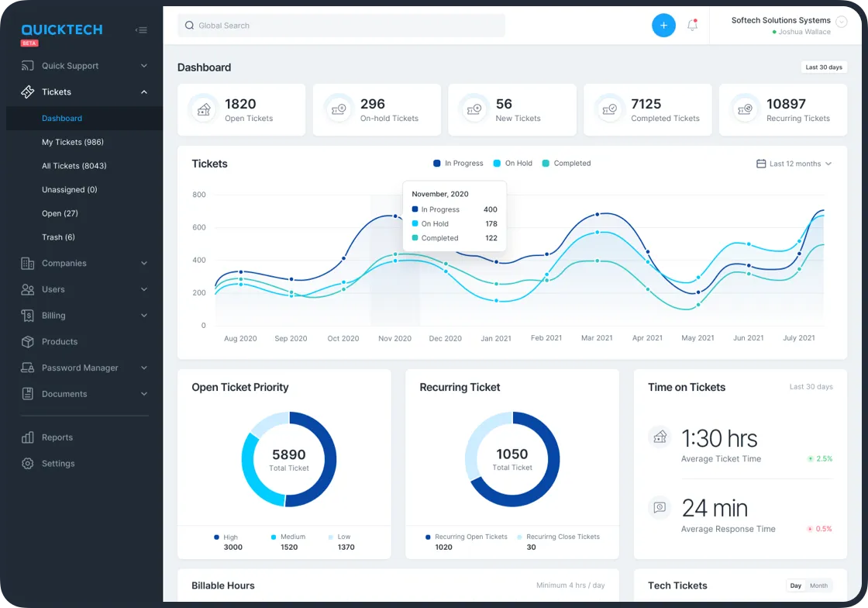Image resolution: width=868 pixels, height=608 pixels.
Task: Click the blue plus add button
Action: 663,26
